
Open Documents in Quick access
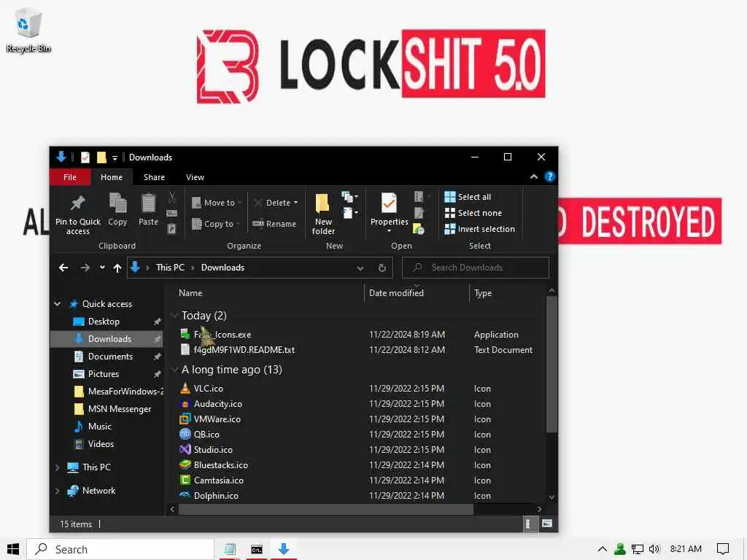coord(110,356)
